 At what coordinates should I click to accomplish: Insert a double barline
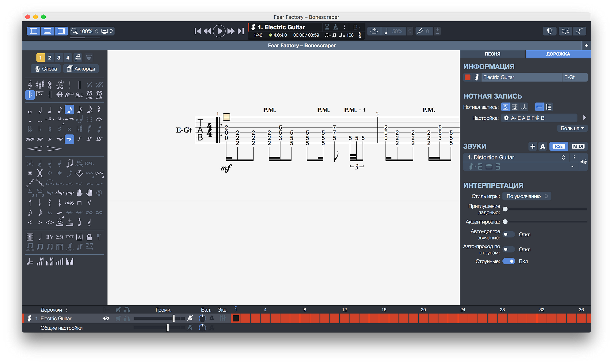(79, 84)
